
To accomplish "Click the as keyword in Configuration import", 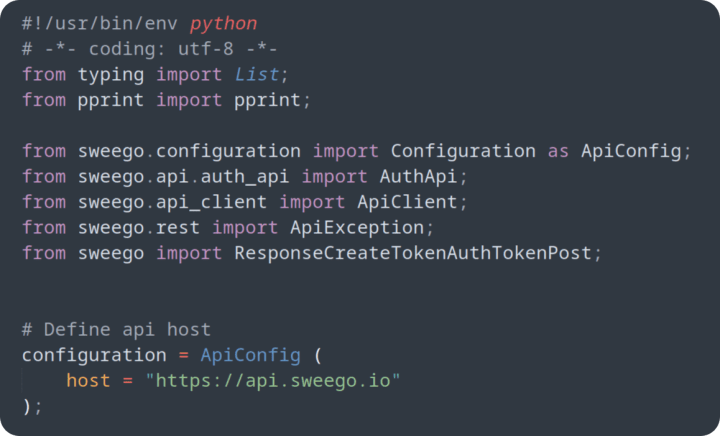I will click(558, 151).
